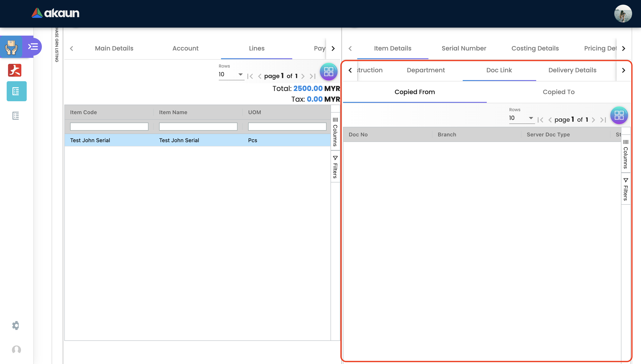This screenshot has width=641, height=364.
Task: Open the purchase applet hands icon
Action: 11,47
